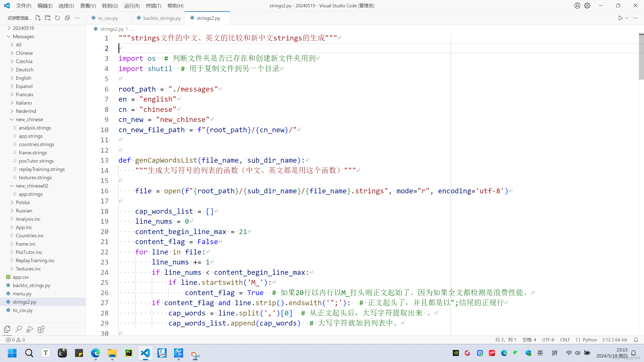
Task: Expand the English folder
Action: [23, 78]
